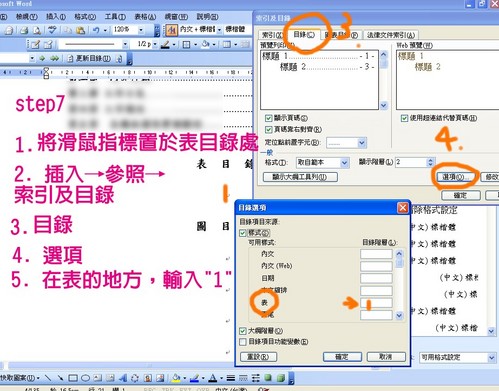The image size is (499, 391).
Task: Click the border color pen icon
Action: pyautogui.click(x=165, y=44)
